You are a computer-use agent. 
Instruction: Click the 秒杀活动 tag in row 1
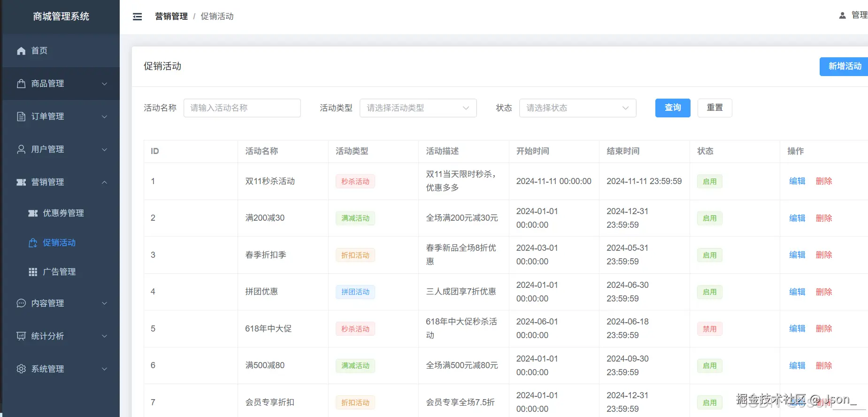355,182
